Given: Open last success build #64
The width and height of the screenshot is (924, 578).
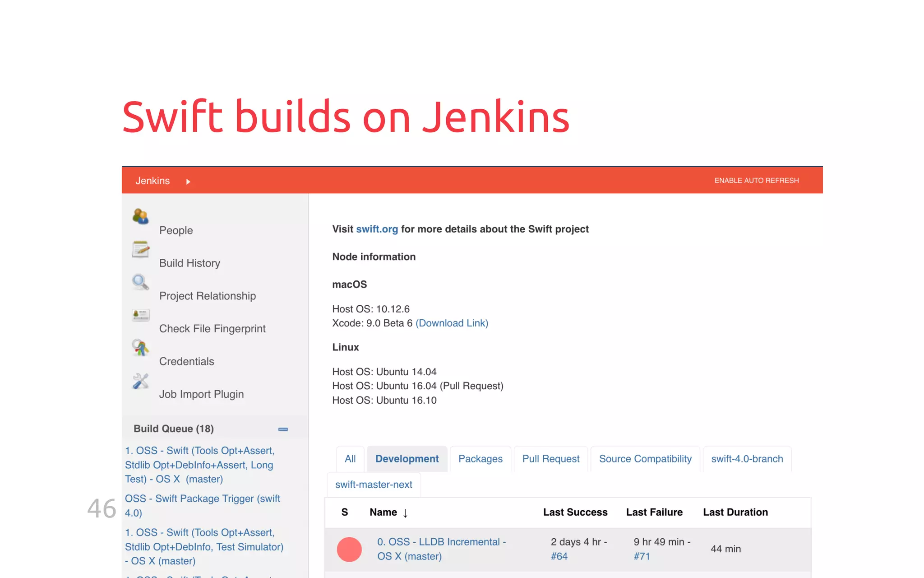Looking at the screenshot, I should [x=559, y=556].
